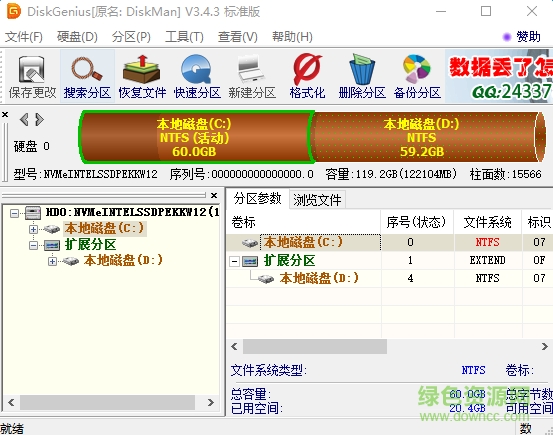Collapse the 扩展分区 row in the partition table
The width and height of the screenshot is (553, 435).
tap(234, 261)
